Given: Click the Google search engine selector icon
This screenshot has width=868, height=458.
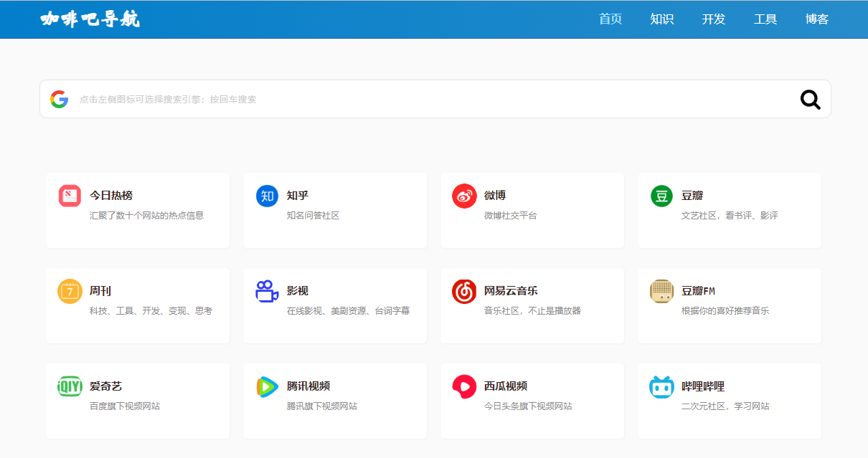Looking at the screenshot, I should click(x=59, y=99).
